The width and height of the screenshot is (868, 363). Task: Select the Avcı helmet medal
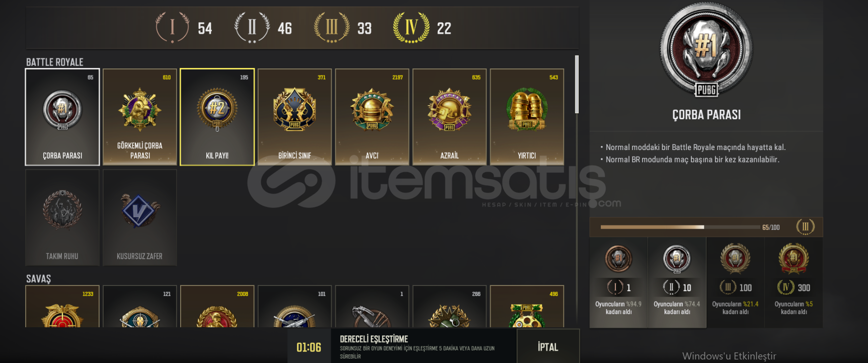click(372, 117)
